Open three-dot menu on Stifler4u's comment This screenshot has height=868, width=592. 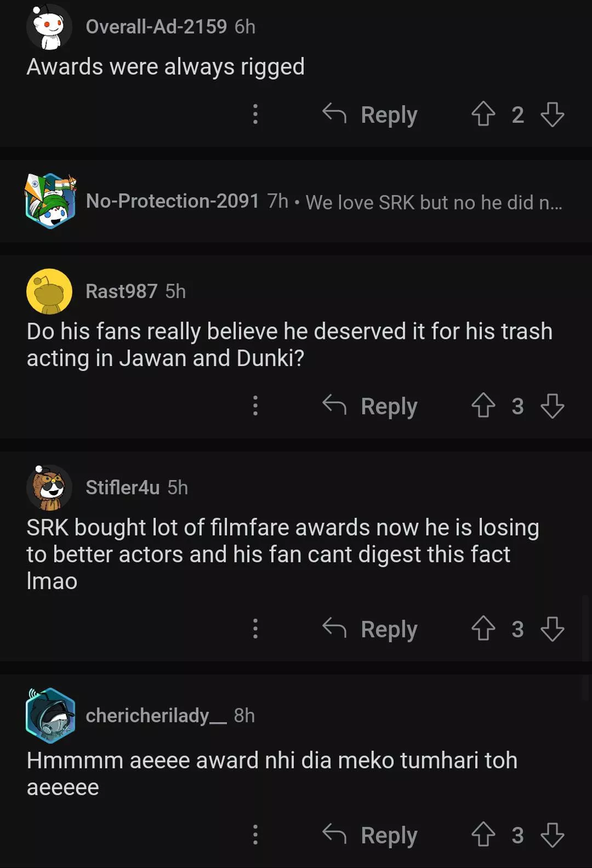pos(255,629)
